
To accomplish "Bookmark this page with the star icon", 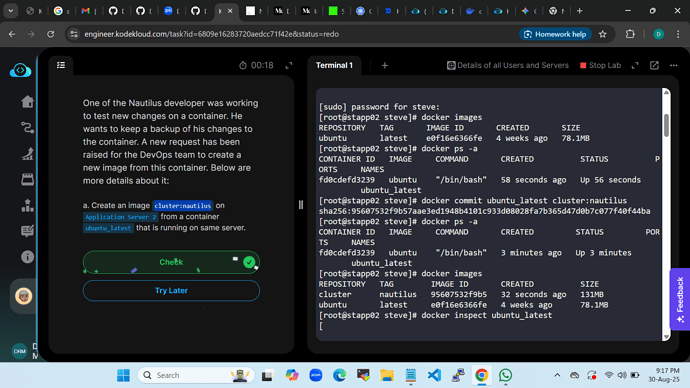I will pyautogui.click(x=602, y=34).
